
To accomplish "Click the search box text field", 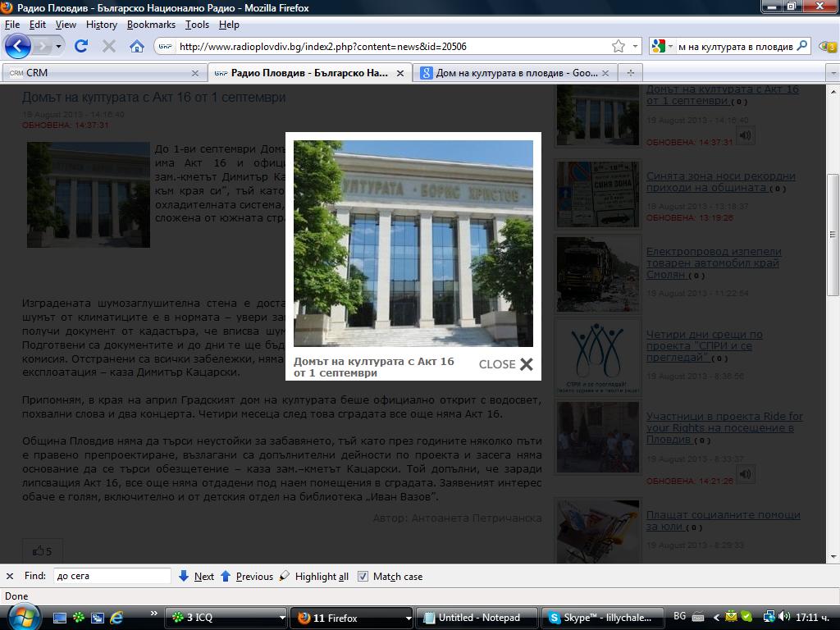I will pyautogui.click(x=735, y=47).
